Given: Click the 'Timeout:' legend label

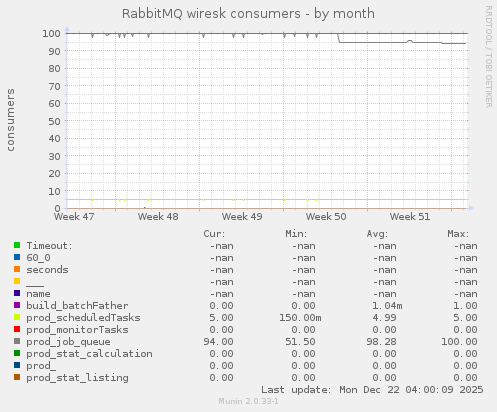Looking at the screenshot, I should (x=49, y=246).
